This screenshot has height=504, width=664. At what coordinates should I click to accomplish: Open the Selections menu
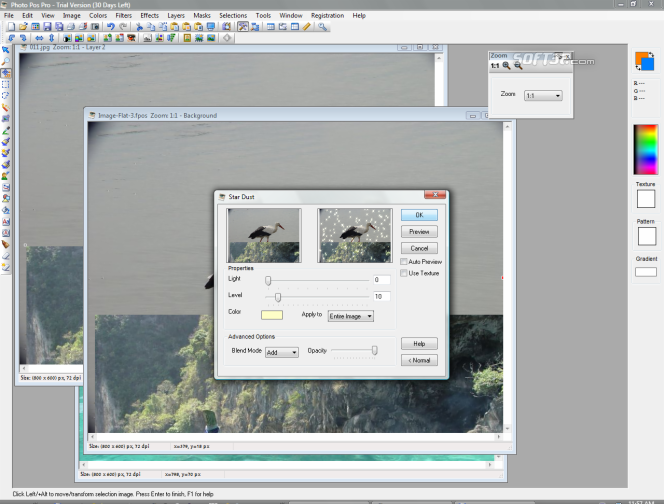(233, 15)
